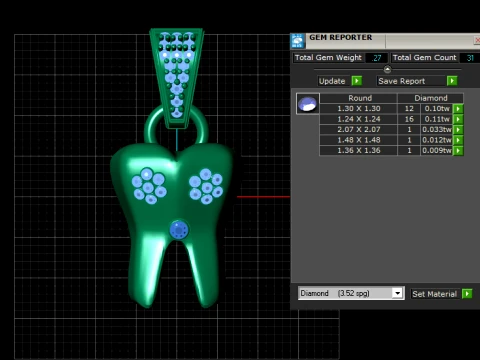The height and width of the screenshot is (360, 480).
Task: Select the 1.30 X 1.30 size cell
Action: coord(359,109)
